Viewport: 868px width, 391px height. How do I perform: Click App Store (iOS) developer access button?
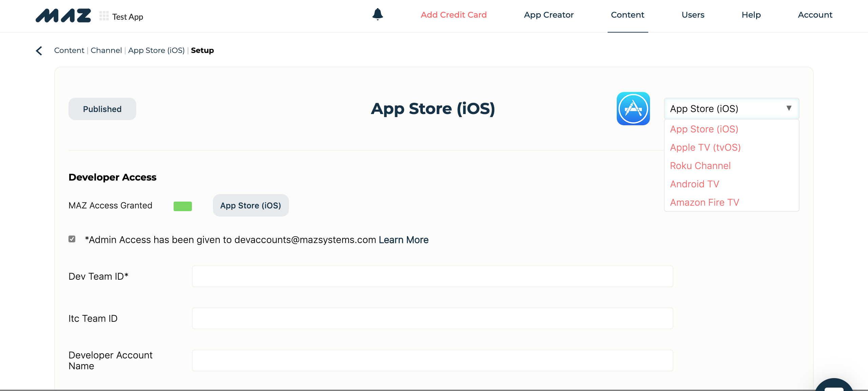(251, 205)
